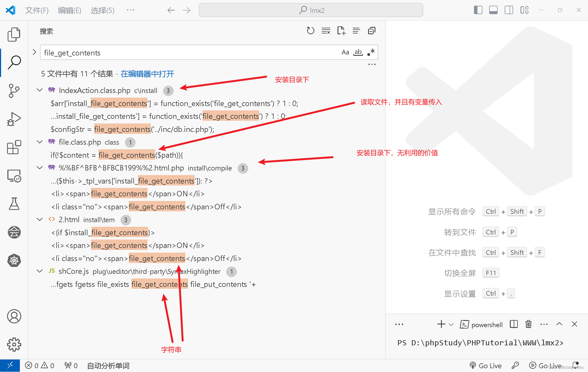Click the file_get_contents search input field

tap(163, 52)
